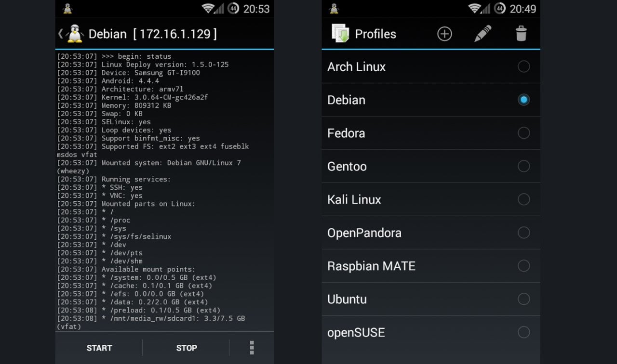Select the Kali Linux radio button
Viewport: 617px width, 364px height.
(523, 199)
